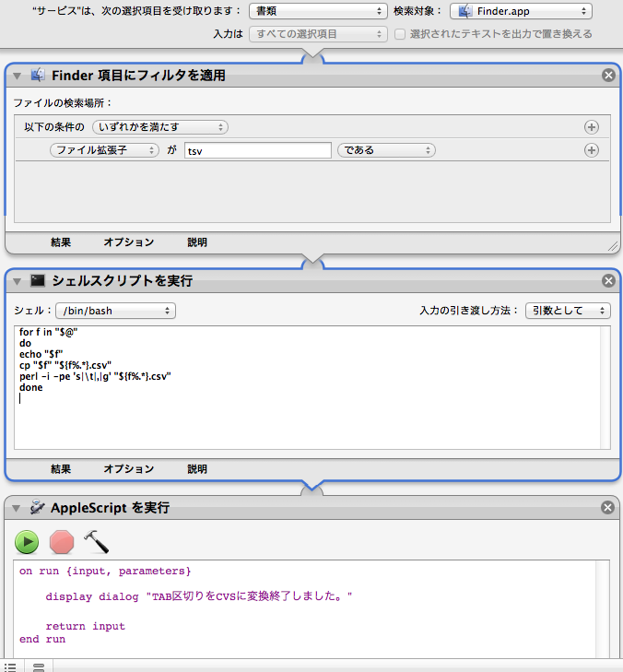Open the いずれかを満たす condition dropdown
This screenshot has width=623, height=672.
coord(160,127)
